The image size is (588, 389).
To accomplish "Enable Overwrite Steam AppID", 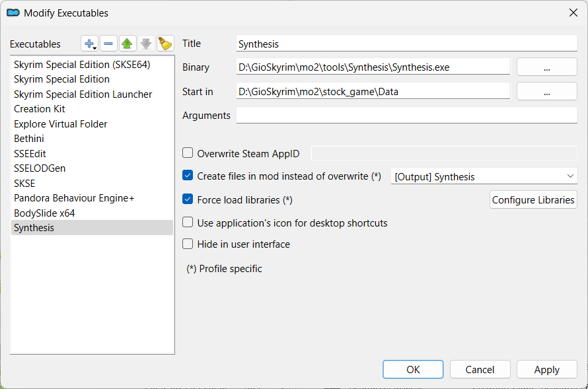I will point(187,153).
